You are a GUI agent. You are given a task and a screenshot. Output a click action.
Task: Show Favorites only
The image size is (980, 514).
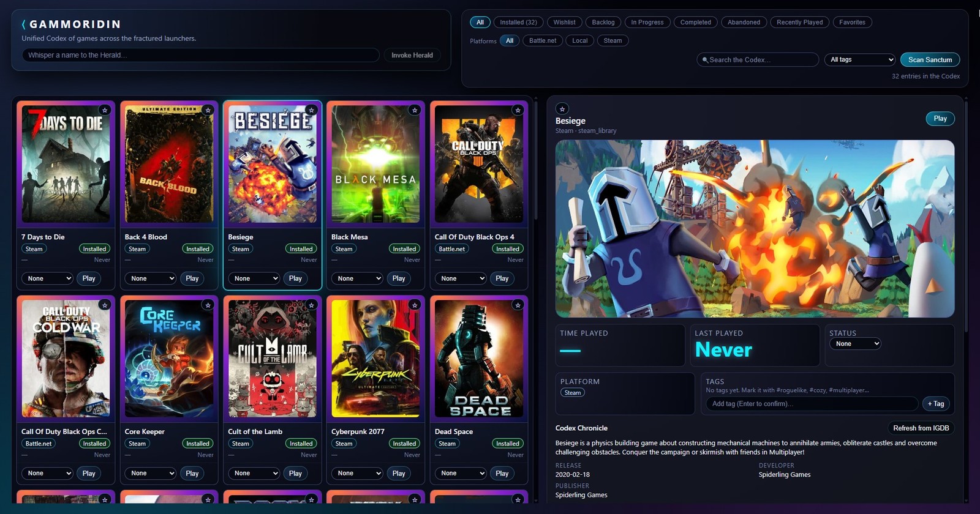tap(852, 22)
